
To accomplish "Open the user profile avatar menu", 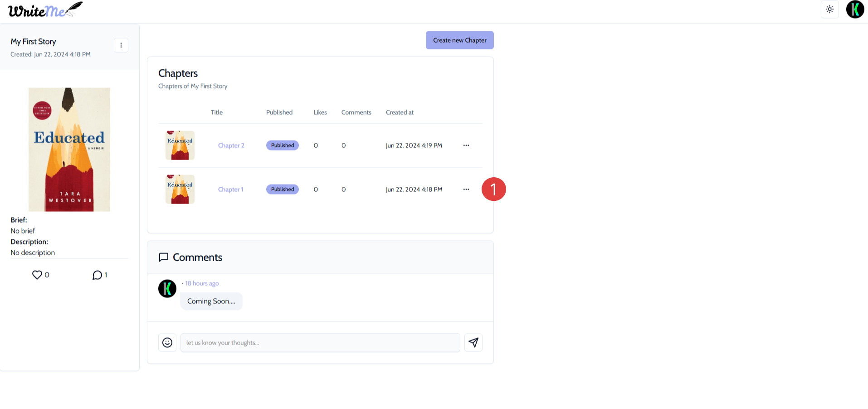I will point(855,10).
